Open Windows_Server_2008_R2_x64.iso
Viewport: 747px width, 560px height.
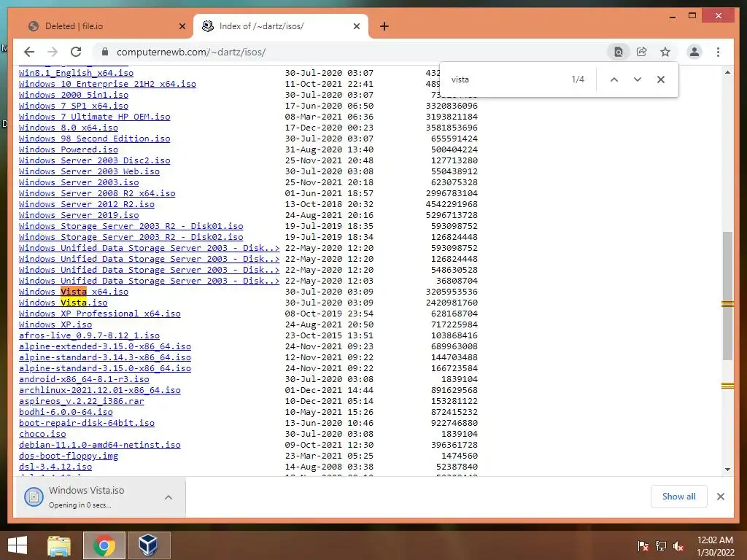[97, 193]
